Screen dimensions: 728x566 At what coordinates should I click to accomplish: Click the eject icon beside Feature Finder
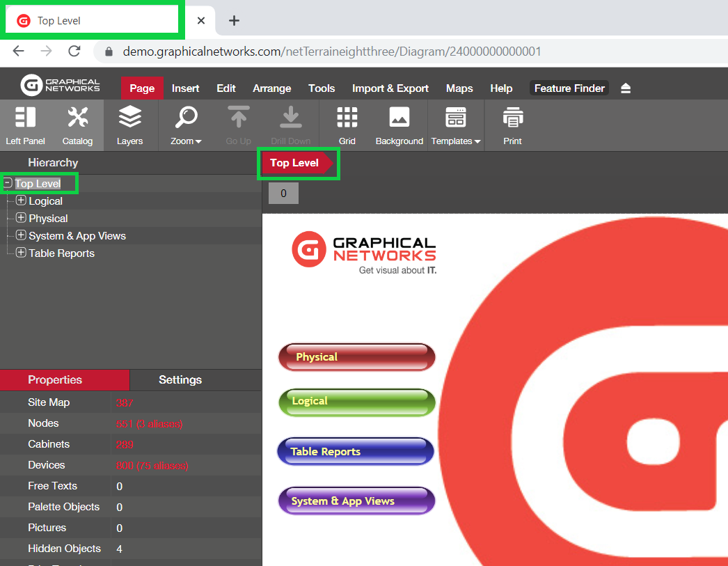626,88
